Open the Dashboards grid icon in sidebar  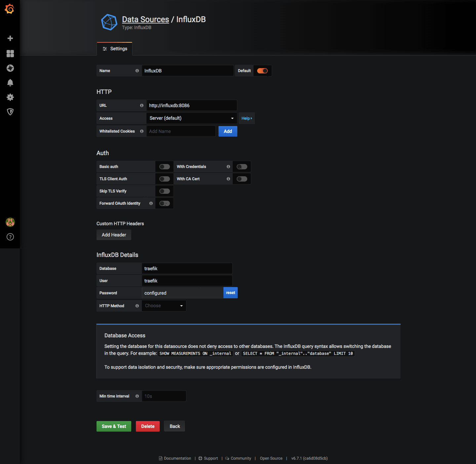coord(10,54)
